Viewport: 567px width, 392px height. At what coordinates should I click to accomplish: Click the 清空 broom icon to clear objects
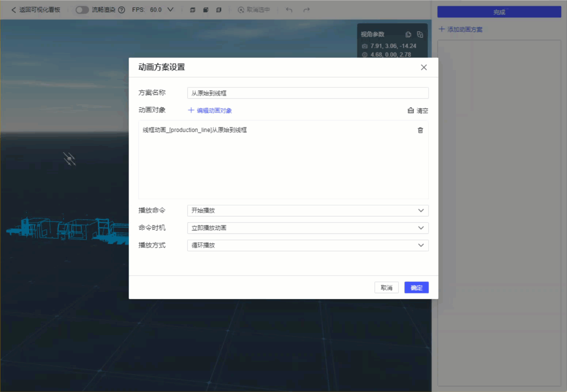(x=411, y=110)
